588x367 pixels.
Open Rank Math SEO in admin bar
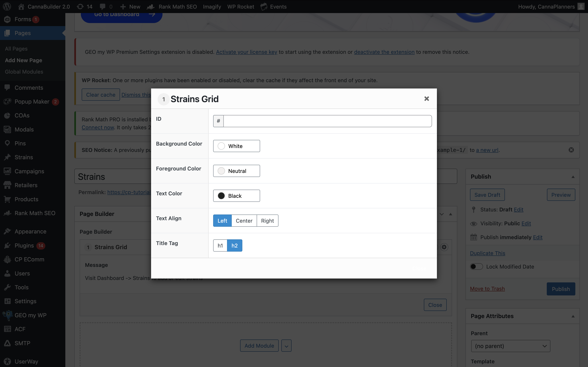point(177,7)
